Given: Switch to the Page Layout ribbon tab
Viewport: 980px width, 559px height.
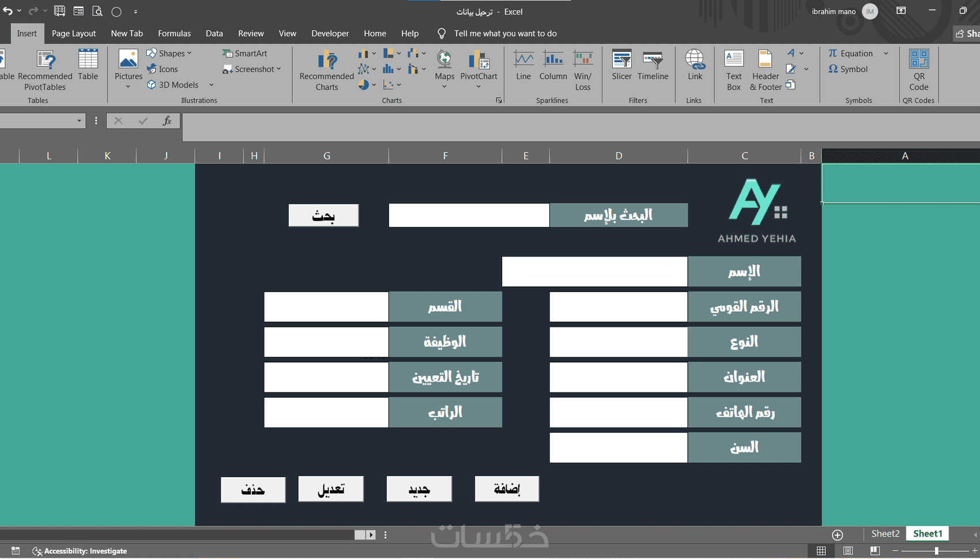Looking at the screenshot, I should pos(74,33).
